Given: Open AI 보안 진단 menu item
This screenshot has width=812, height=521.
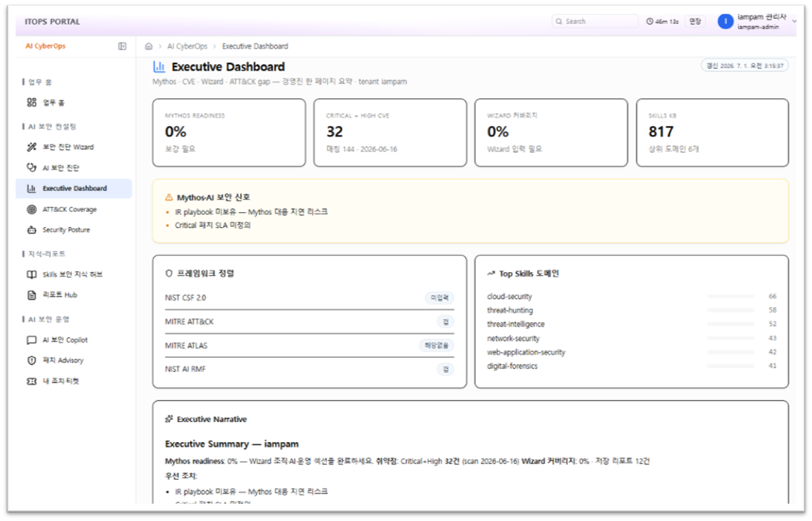Looking at the screenshot, I should [74, 167].
